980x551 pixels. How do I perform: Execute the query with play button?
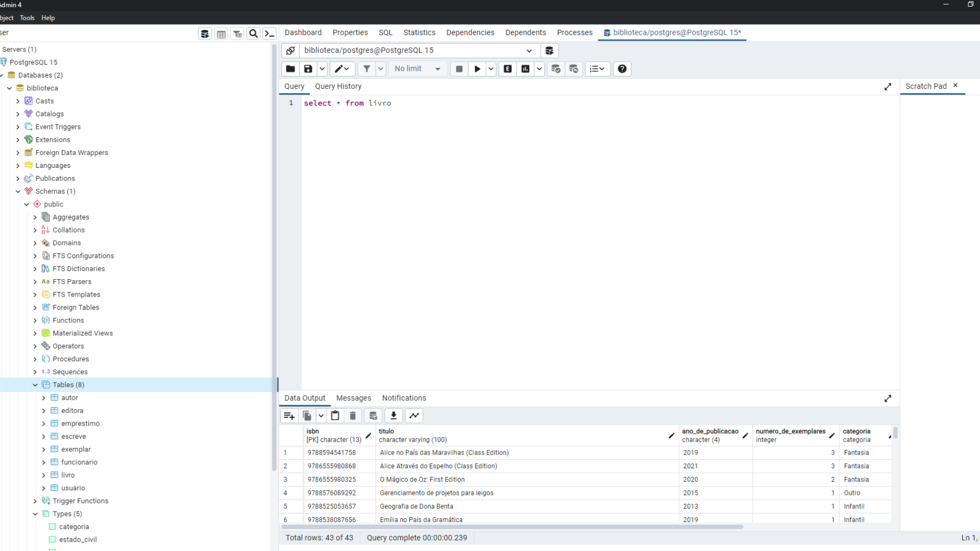pos(477,69)
